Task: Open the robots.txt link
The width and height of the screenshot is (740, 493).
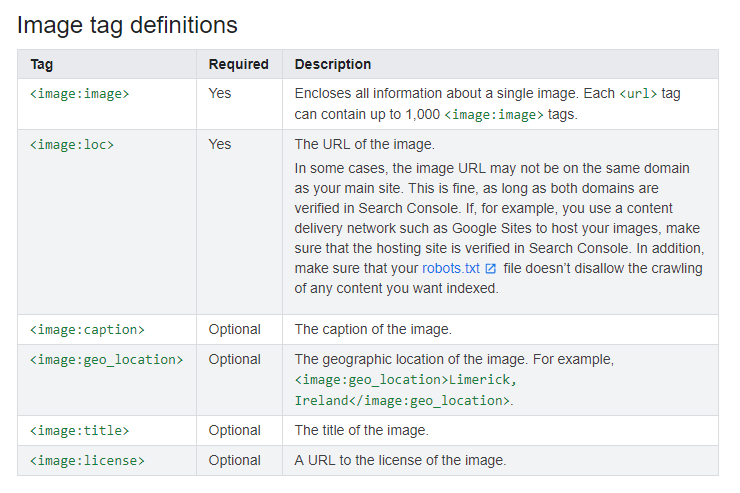Action: pos(450,268)
